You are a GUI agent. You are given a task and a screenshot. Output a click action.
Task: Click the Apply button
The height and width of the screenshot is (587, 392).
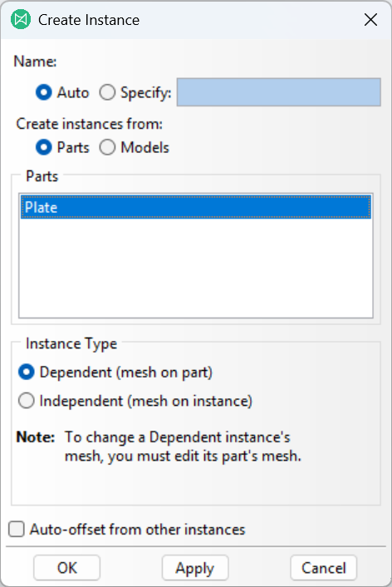pos(195,568)
